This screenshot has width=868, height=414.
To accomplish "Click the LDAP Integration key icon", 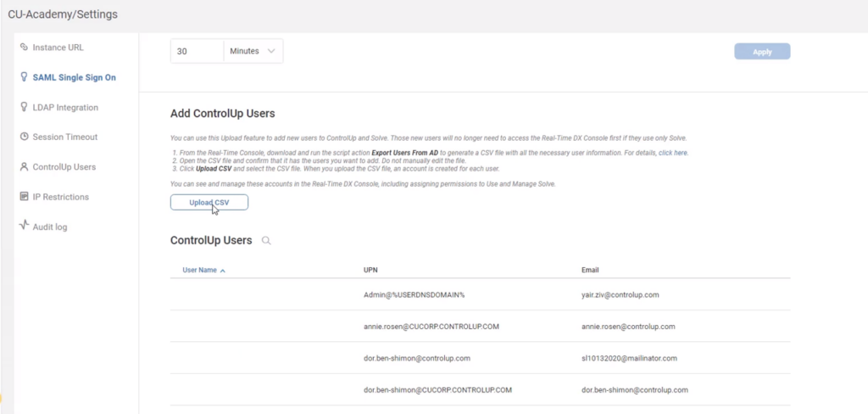I will (24, 107).
